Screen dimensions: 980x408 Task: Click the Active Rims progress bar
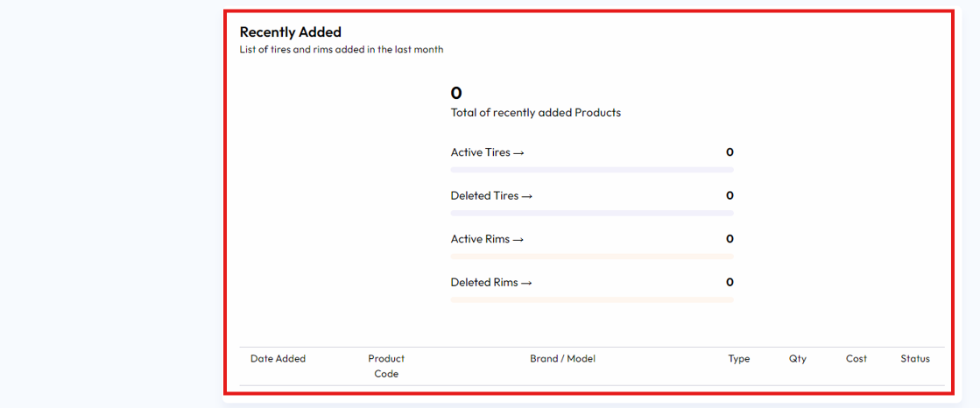(592, 257)
